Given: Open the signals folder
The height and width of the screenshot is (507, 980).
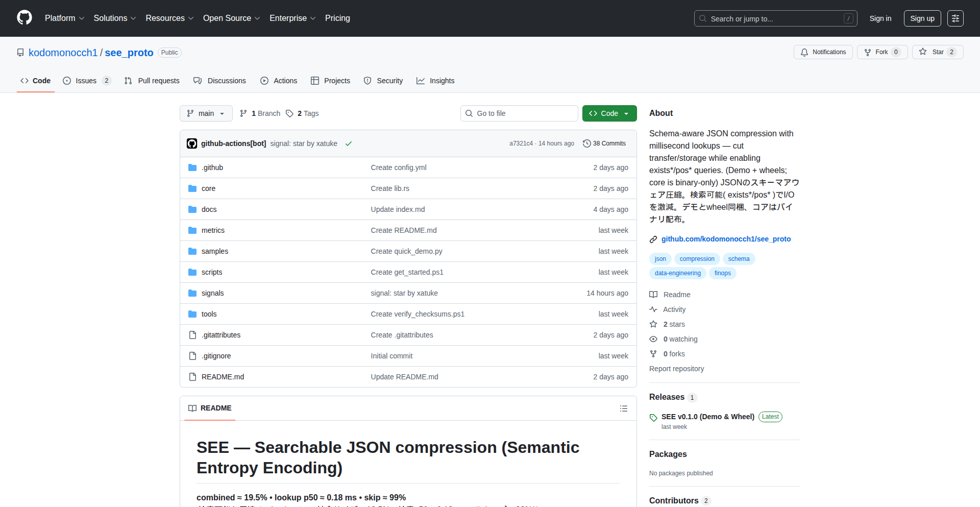Looking at the screenshot, I should [212, 293].
